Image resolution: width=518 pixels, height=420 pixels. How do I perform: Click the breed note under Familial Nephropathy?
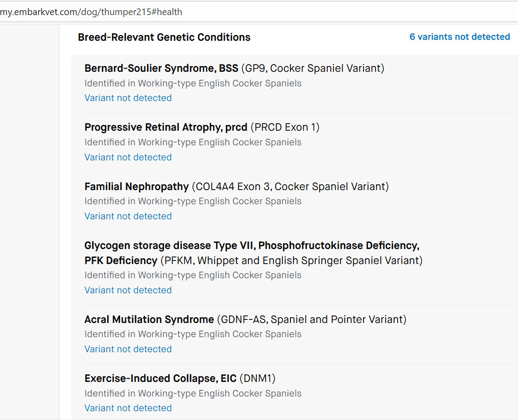193,201
